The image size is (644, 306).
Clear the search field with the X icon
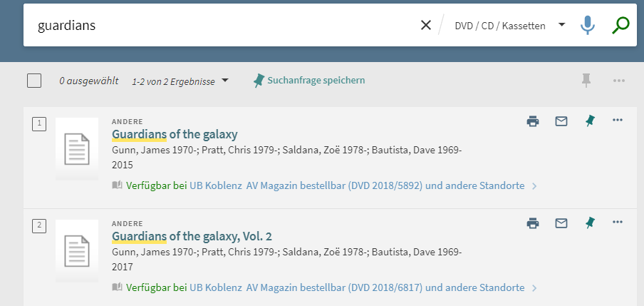pyautogui.click(x=426, y=26)
